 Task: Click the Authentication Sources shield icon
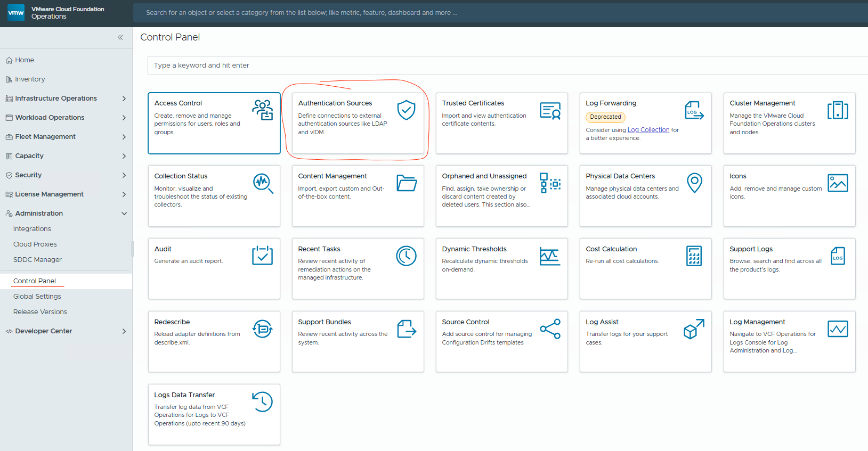pos(406,110)
